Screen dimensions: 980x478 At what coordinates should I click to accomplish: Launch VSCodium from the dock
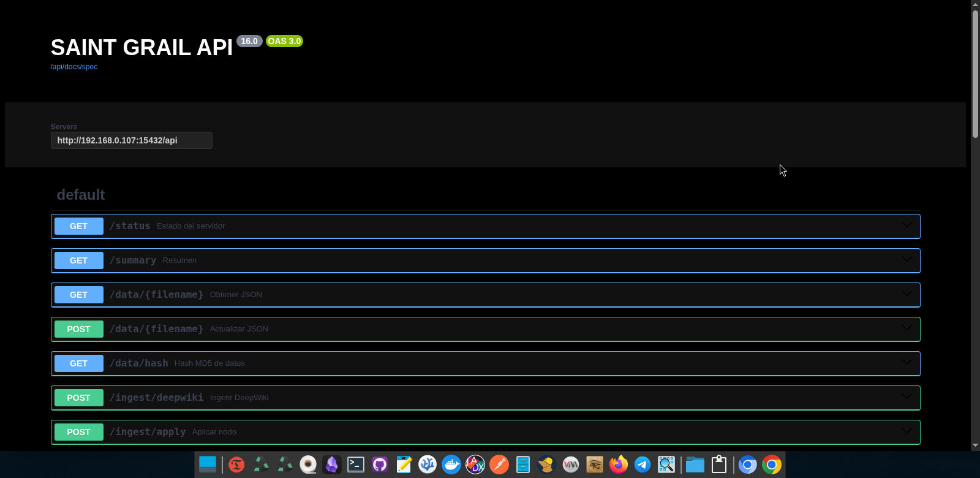click(428, 465)
